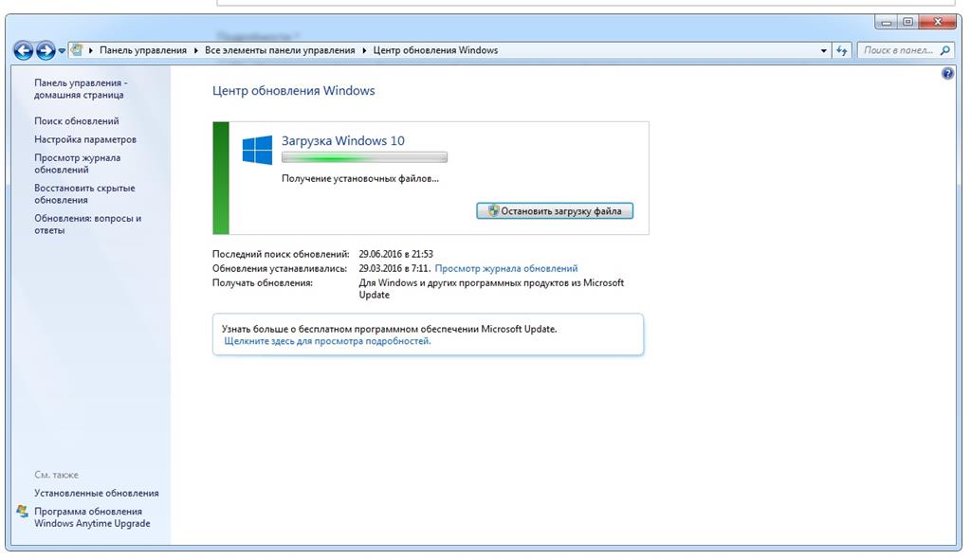Click Восстановить скрытые обновления
This screenshot has height=560, width=971.
(x=84, y=194)
